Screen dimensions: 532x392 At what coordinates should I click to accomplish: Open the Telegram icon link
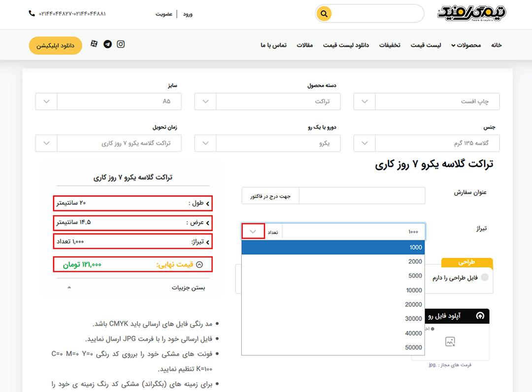coord(107,44)
